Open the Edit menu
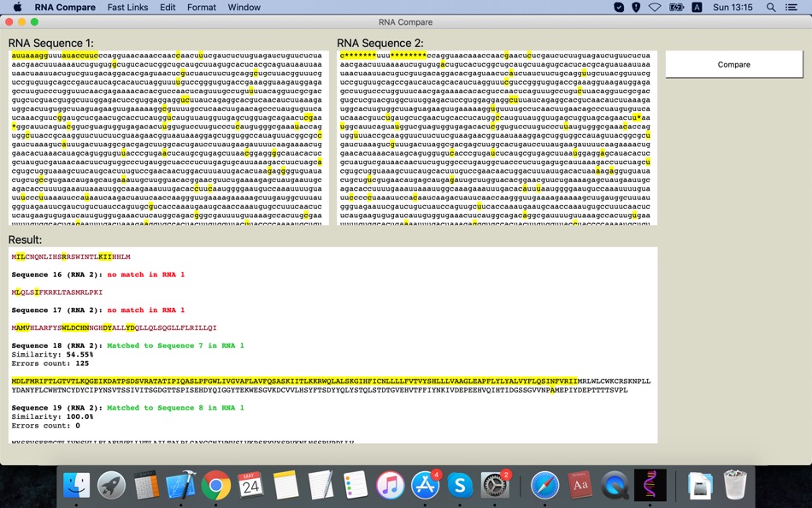 168,8
